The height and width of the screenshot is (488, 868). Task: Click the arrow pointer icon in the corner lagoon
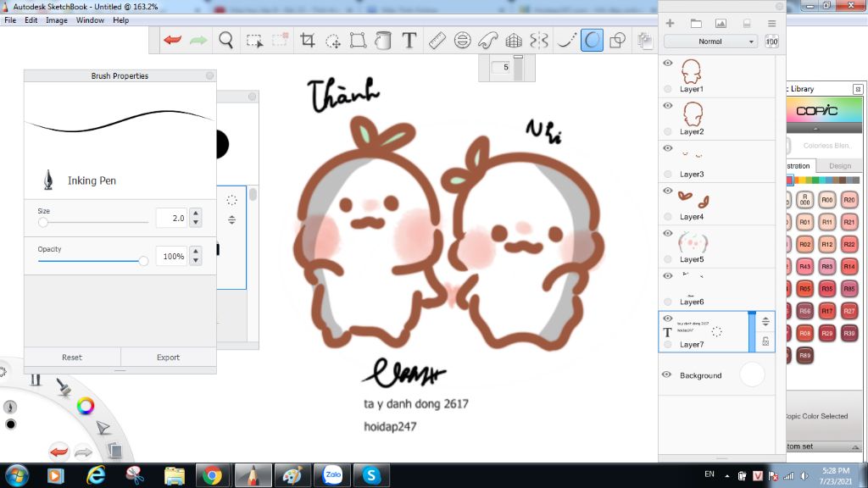(103, 428)
